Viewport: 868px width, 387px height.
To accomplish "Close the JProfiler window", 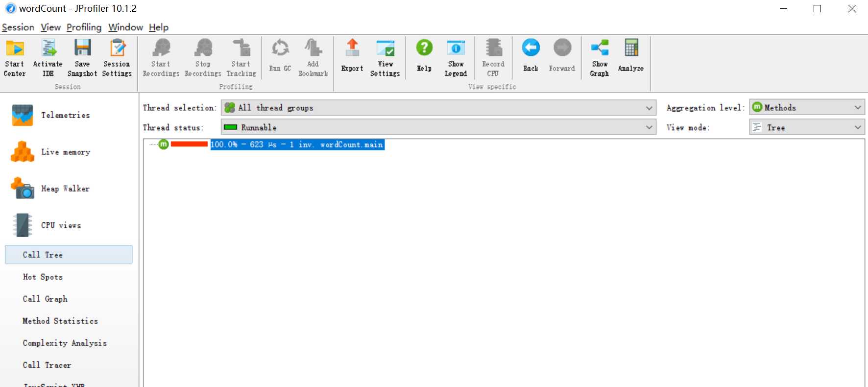I will 852,9.
